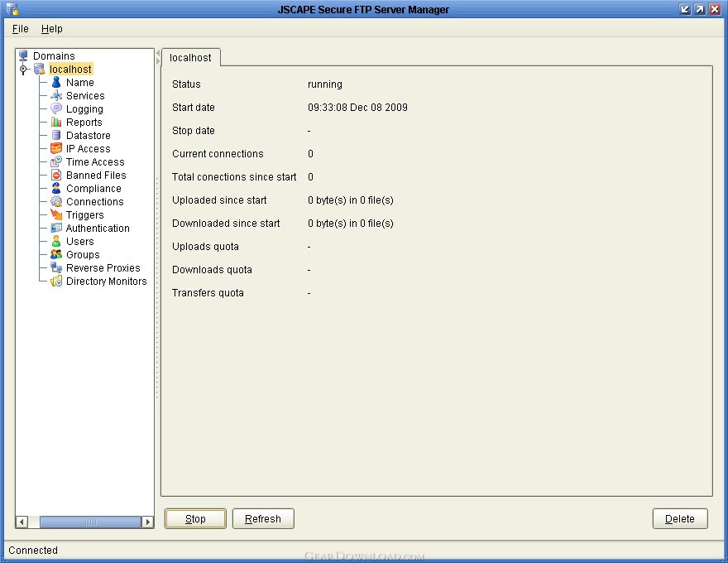Viewport: 728px width, 563px height.
Task: Open the Groups tree item
Action: coord(83,254)
